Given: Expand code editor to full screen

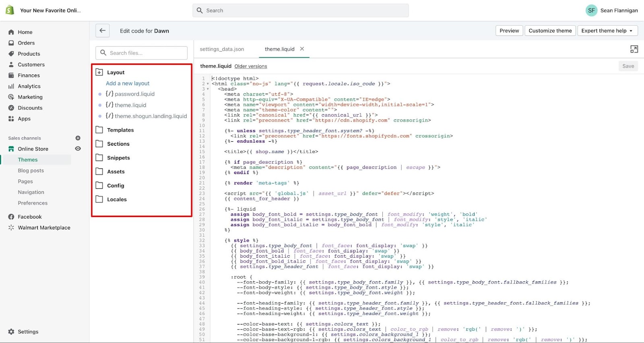Looking at the screenshot, I should [x=634, y=49].
